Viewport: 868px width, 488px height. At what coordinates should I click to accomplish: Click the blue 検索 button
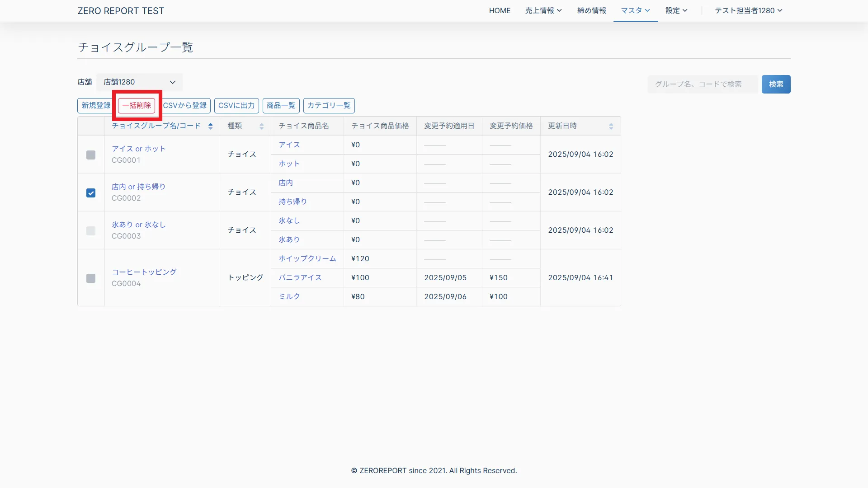pyautogui.click(x=776, y=84)
